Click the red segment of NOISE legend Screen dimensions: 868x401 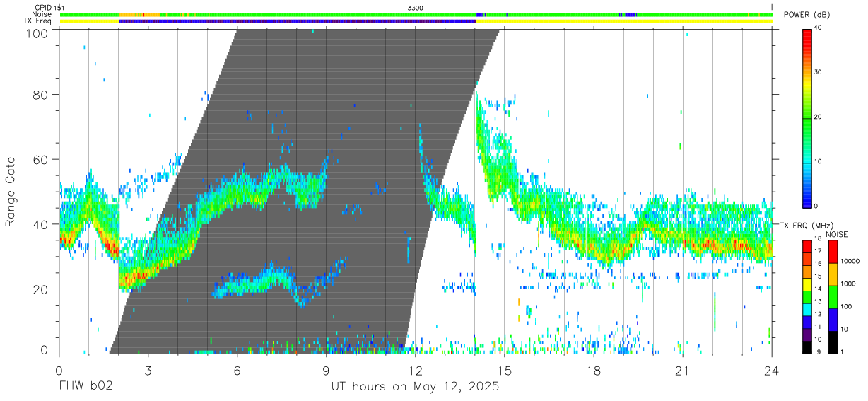(x=833, y=251)
